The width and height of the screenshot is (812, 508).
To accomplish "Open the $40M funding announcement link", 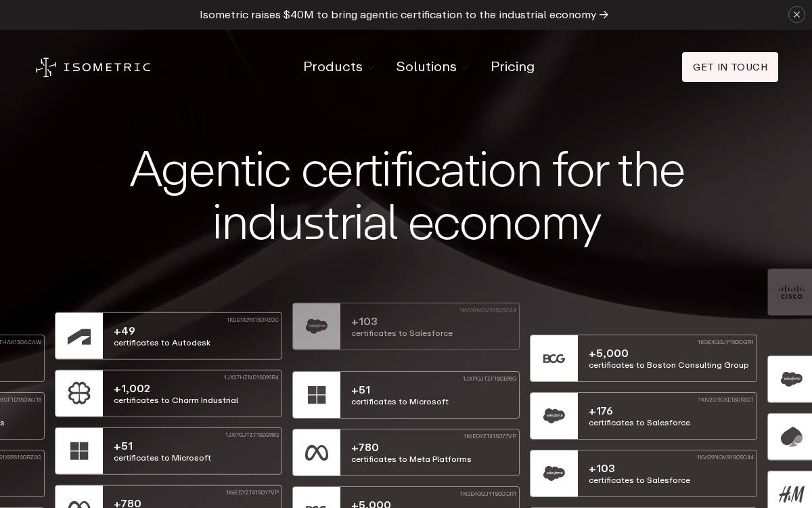I will 404,14.
